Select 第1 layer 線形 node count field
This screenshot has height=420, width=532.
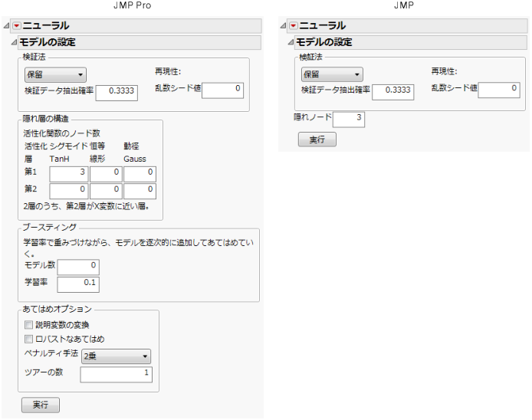pos(106,174)
